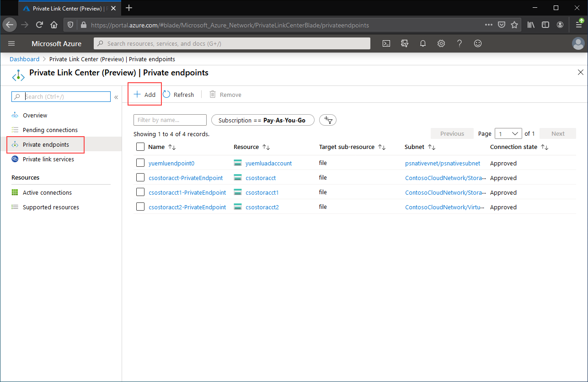
Task: Open the csostoracct1 resource link
Action: (262, 192)
